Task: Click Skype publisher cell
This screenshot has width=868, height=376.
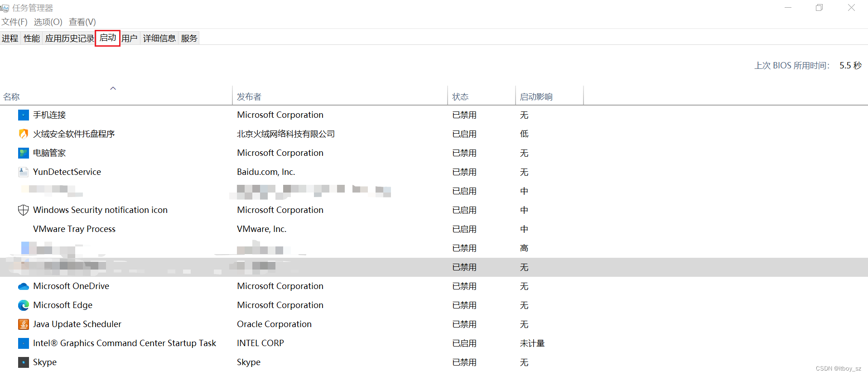Action: coord(249,362)
